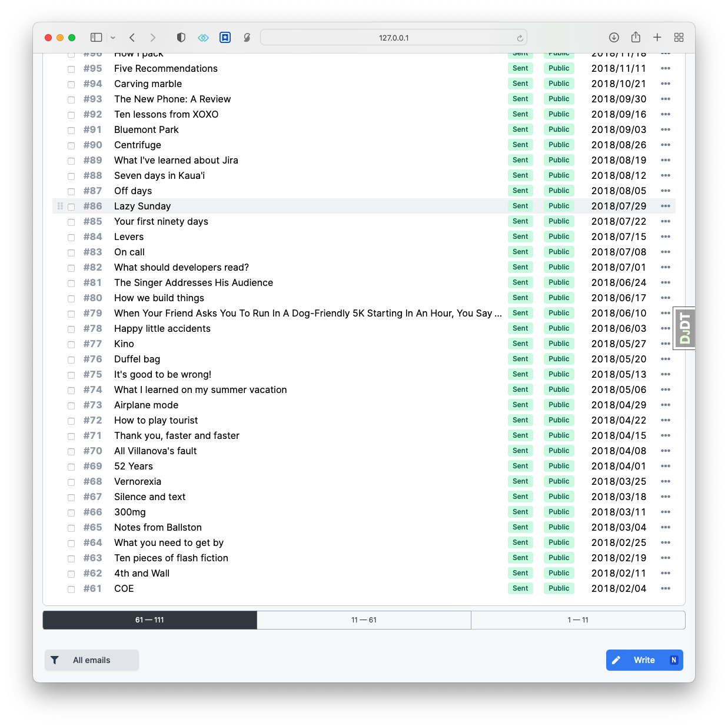Viewport: 728px width, 726px height.
Task: Open the Dog-Friendly 5K email row
Action: [x=308, y=313]
